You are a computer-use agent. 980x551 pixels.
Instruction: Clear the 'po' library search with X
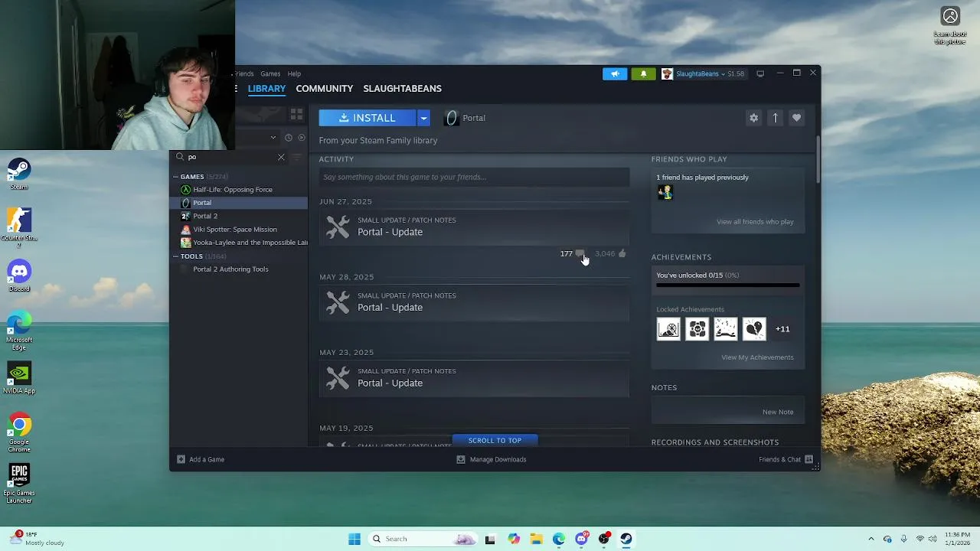coord(281,157)
